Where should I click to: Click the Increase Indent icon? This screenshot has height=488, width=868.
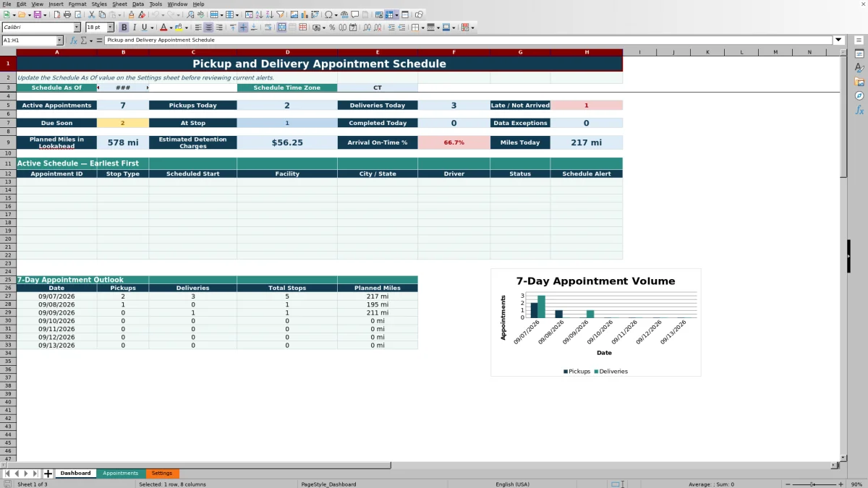pos(391,27)
